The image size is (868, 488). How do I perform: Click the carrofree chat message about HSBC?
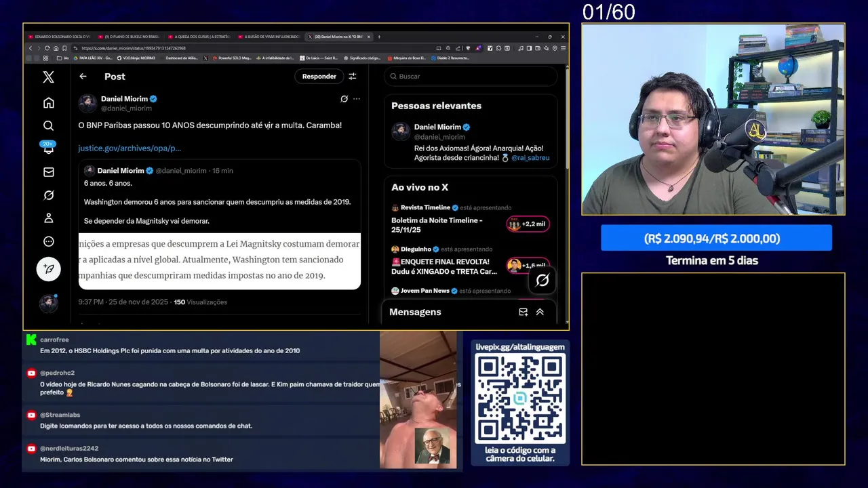point(201,345)
